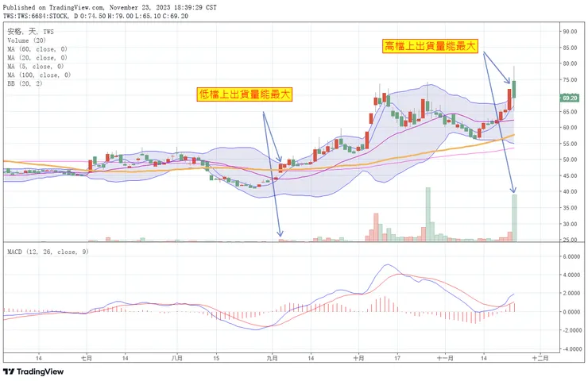Click the 55.00 price axis label
The height and width of the screenshot is (381, 588).
click(570, 144)
